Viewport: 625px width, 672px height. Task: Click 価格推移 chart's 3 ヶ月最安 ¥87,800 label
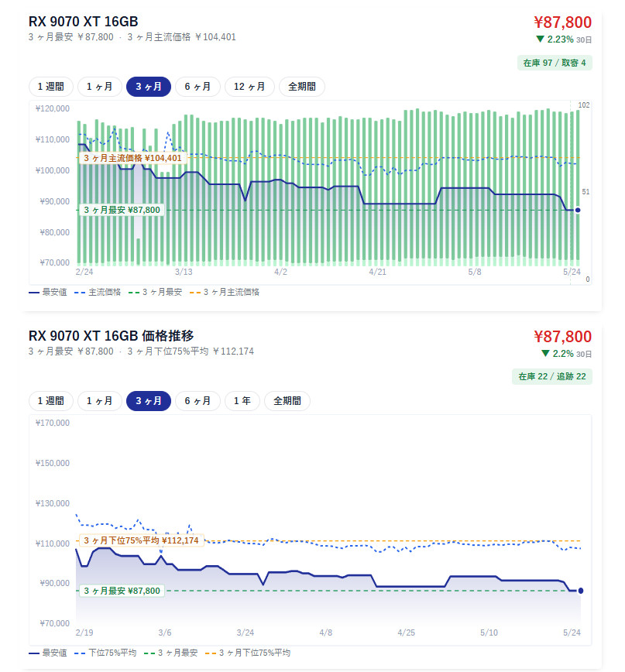point(122,591)
